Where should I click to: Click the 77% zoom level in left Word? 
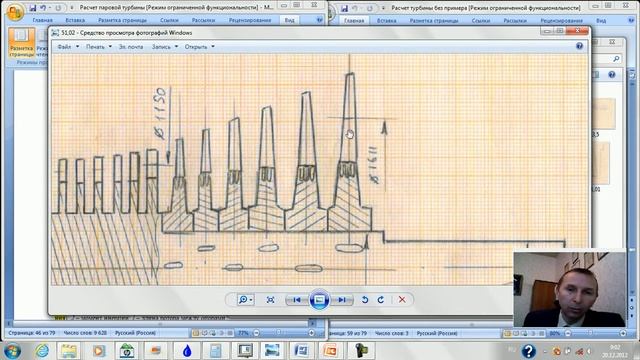coord(243,333)
